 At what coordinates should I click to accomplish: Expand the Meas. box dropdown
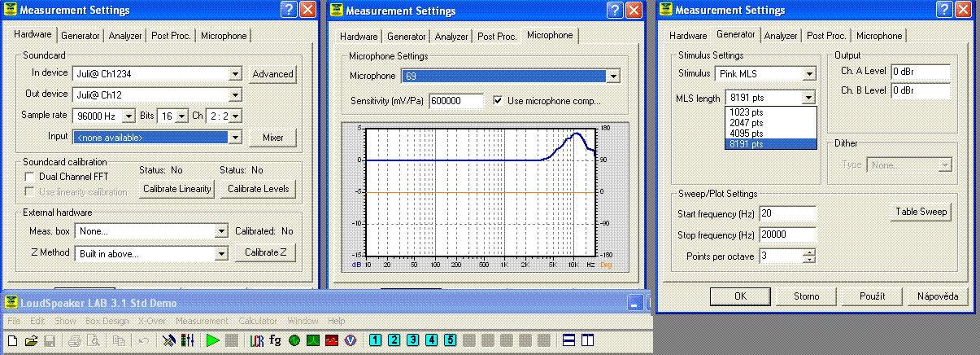(x=220, y=231)
